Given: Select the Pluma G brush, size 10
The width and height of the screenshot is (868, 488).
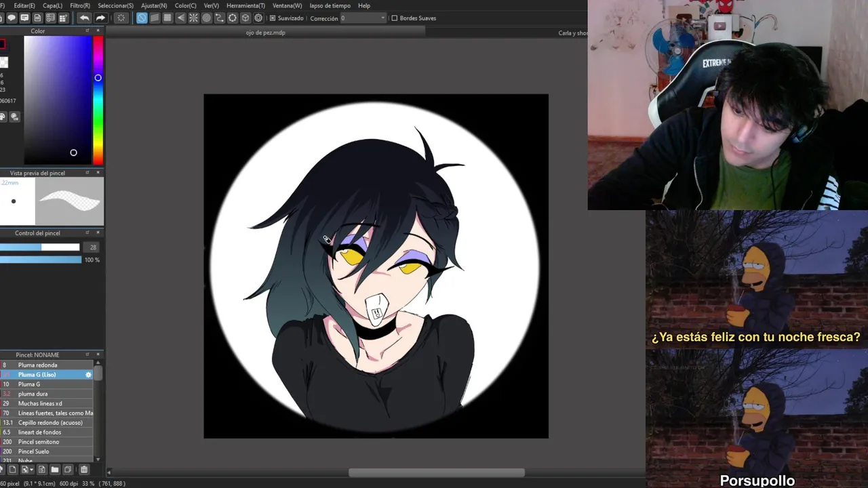Looking at the screenshot, I should tap(46, 384).
